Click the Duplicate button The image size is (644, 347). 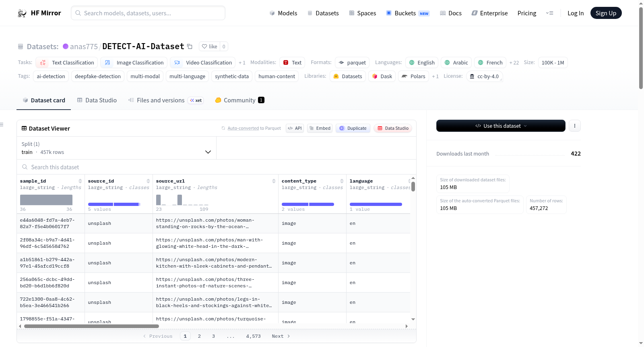(353, 128)
